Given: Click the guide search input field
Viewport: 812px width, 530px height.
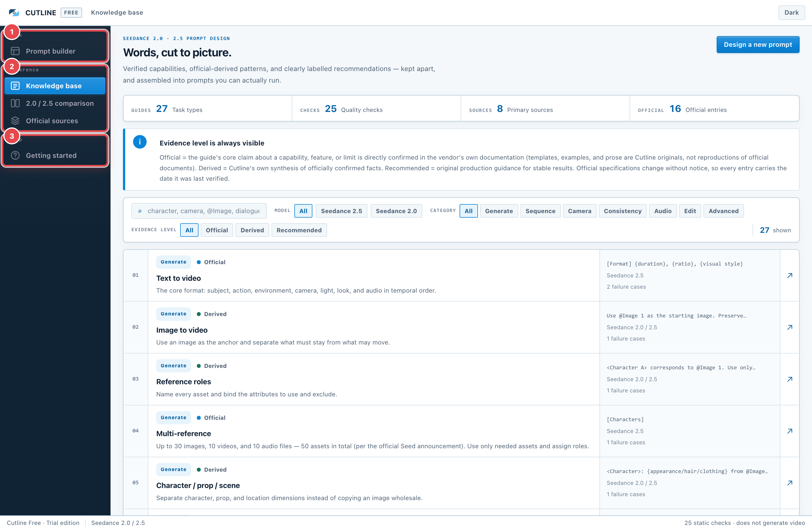Looking at the screenshot, I should (199, 211).
